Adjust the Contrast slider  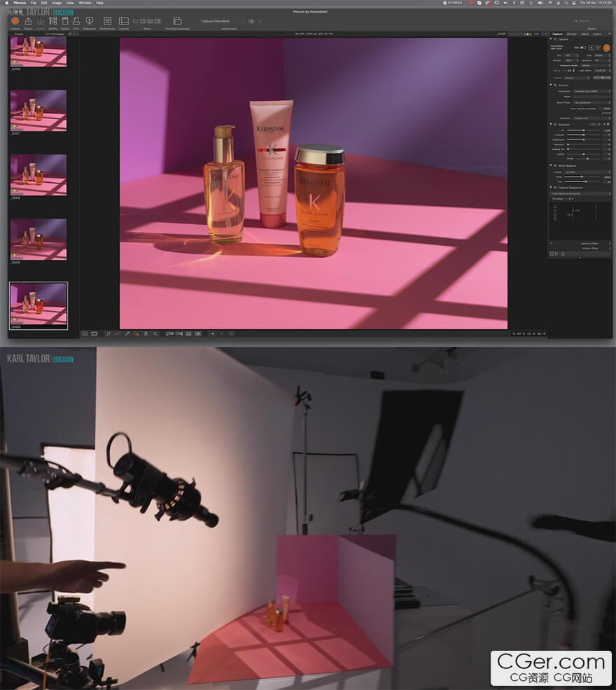point(584,134)
